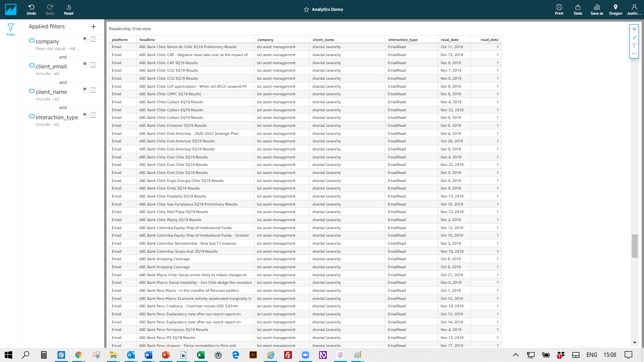Viewport: 644px width, 362px height.
Task: Sort by the headline column header
Action: (147, 40)
